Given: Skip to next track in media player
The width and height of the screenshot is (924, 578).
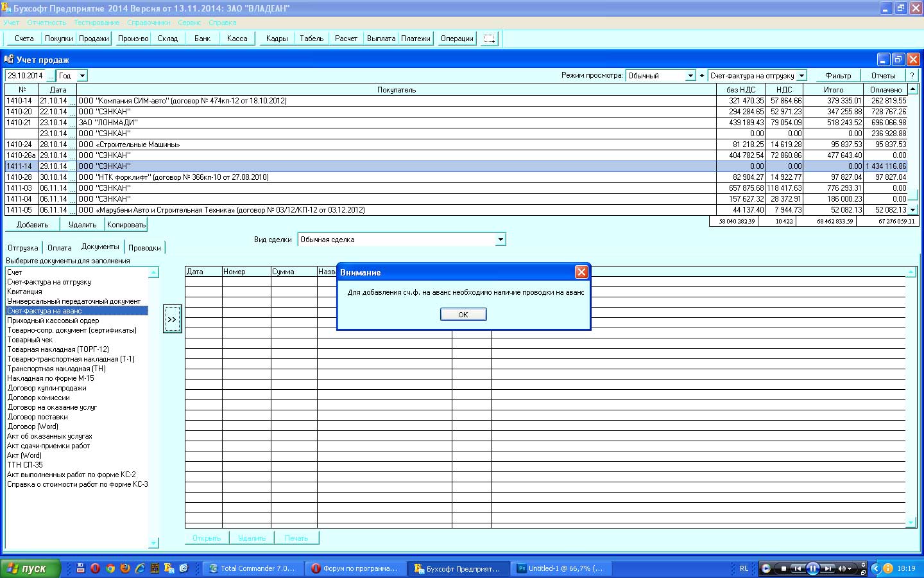Looking at the screenshot, I should click(x=828, y=568).
